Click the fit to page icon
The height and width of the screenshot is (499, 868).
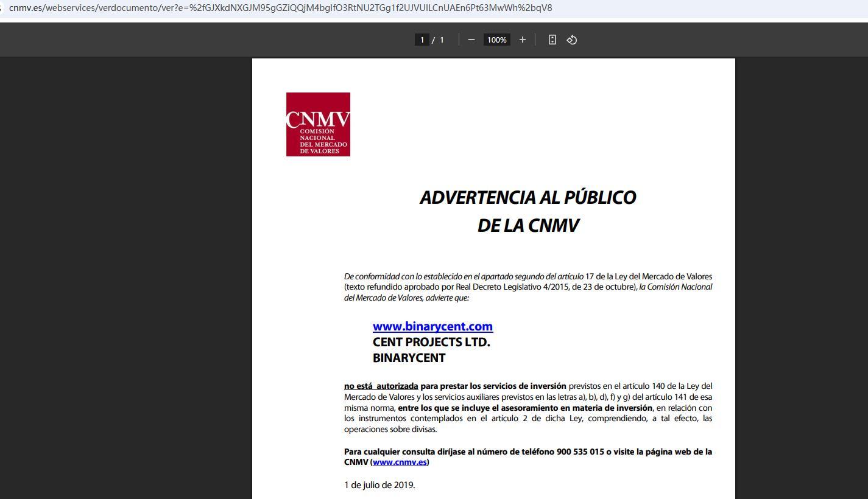coord(552,40)
